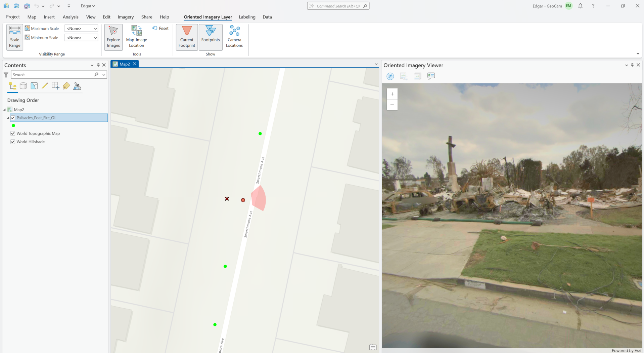Image resolution: width=644 pixels, height=353 pixels.
Task: Open the undo history dropdown arrow
Action: 43,6
